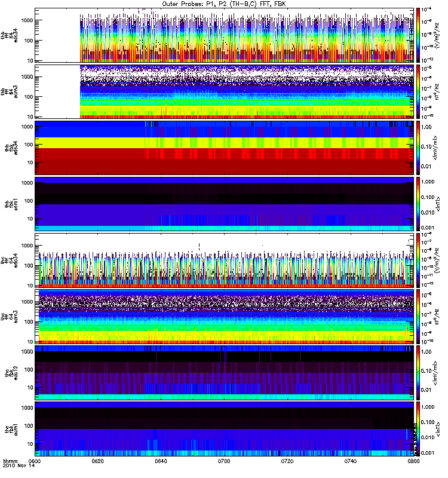Select the 'thc fff 64 edc34' axis label
Screen dimensions: 448x478
point(10,261)
